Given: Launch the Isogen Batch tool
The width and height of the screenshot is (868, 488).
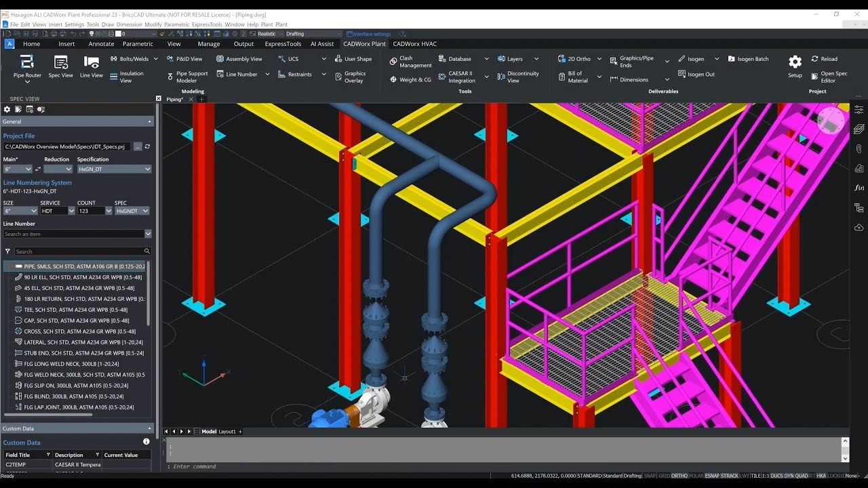Looking at the screenshot, I should click(x=748, y=59).
